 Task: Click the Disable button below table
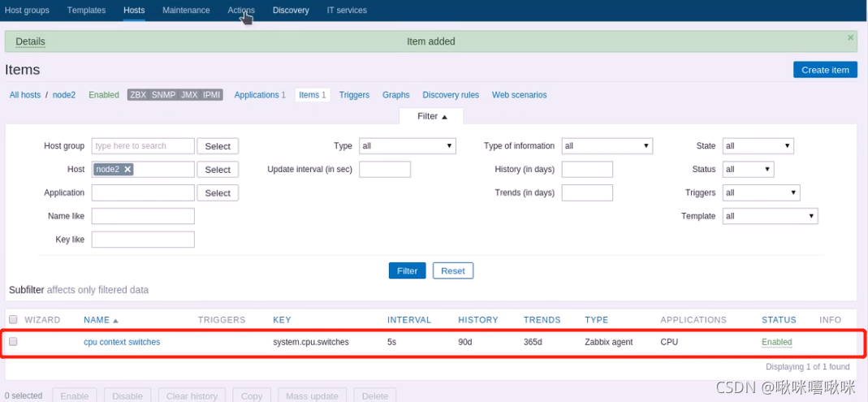click(x=127, y=396)
